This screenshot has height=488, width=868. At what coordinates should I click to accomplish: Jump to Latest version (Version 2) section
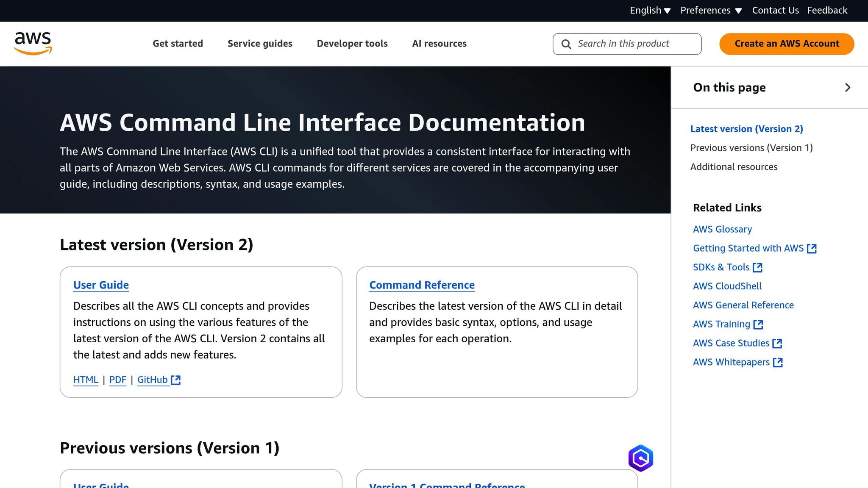(746, 129)
